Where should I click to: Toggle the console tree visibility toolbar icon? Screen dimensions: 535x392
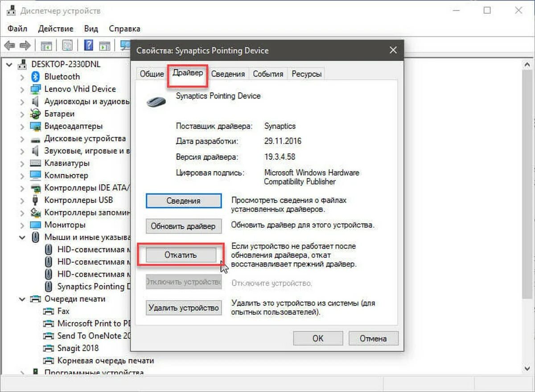pos(46,45)
